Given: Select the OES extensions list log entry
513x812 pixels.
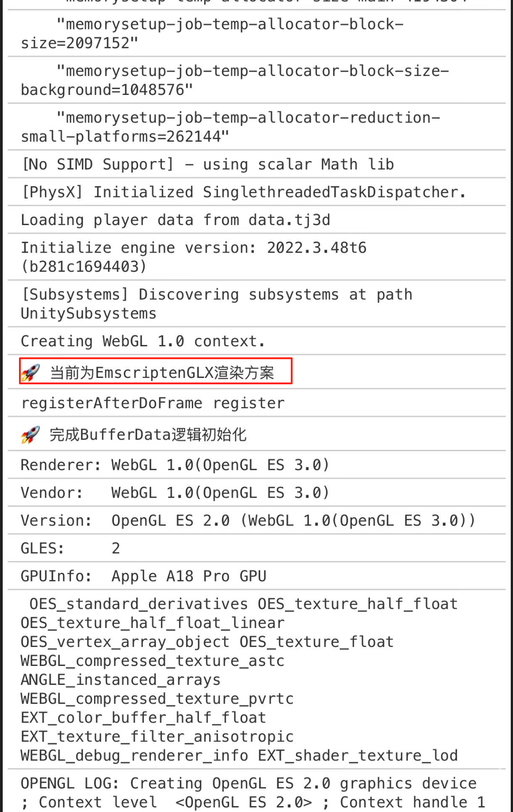Looking at the screenshot, I should pyautogui.click(x=256, y=680).
